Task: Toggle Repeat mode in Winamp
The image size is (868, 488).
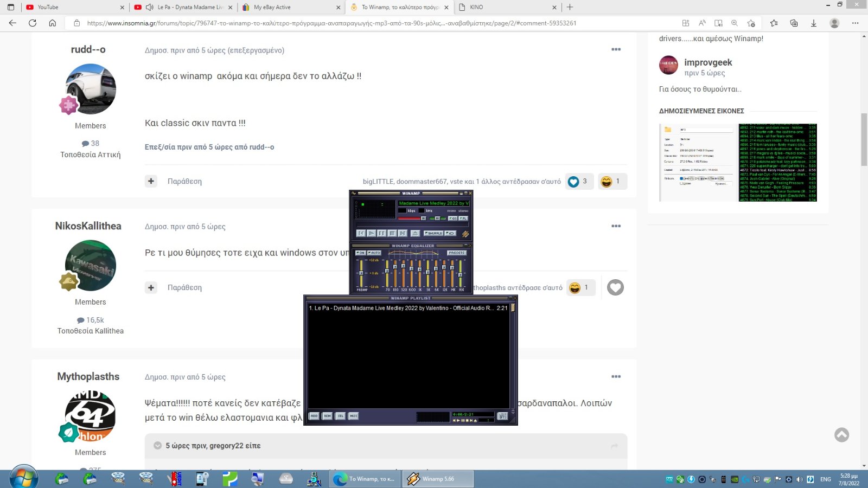Action: coord(450,233)
